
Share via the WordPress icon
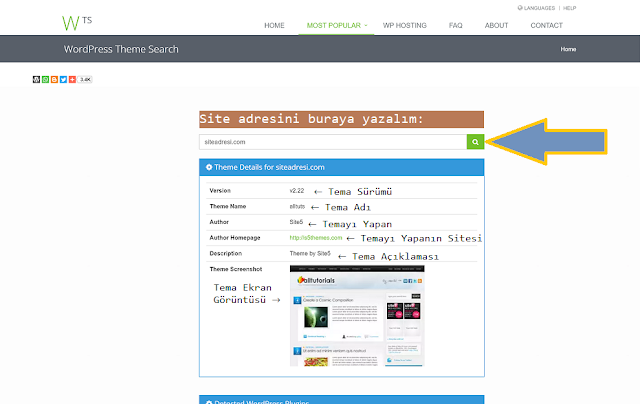click(x=36, y=80)
